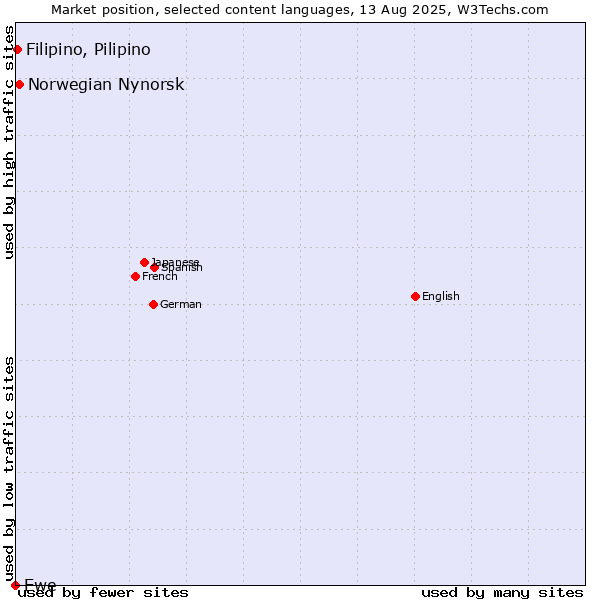Click the "English" label text
Screen dimensions: 600x600
[441, 297]
